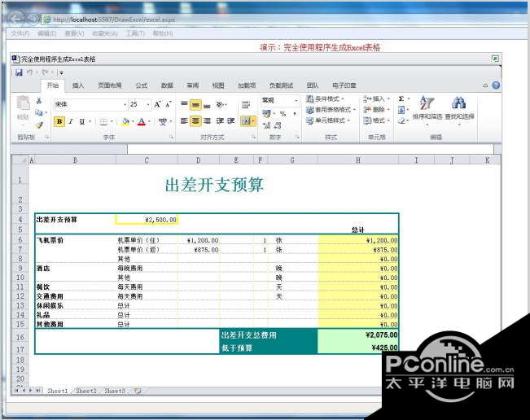Click the browser address bar URL
The height and width of the screenshot is (420, 530).
tap(114, 20)
